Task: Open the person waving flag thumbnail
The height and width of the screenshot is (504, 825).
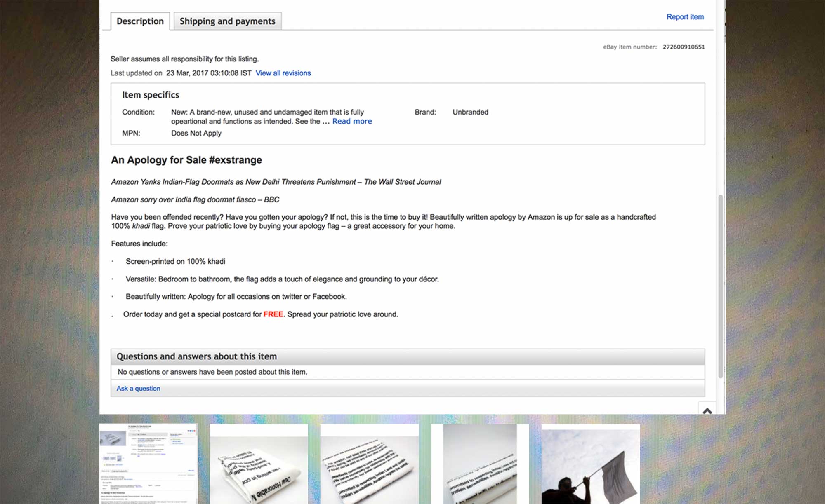Action: pyautogui.click(x=591, y=464)
